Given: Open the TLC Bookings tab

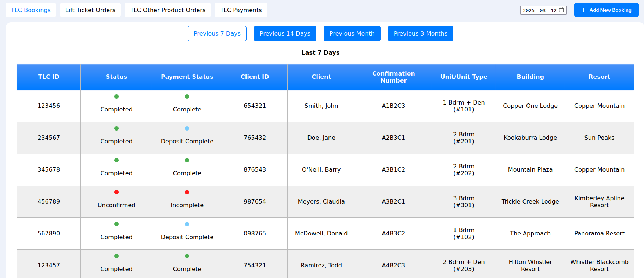Looking at the screenshot, I should pyautogui.click(x=31, y=10).
